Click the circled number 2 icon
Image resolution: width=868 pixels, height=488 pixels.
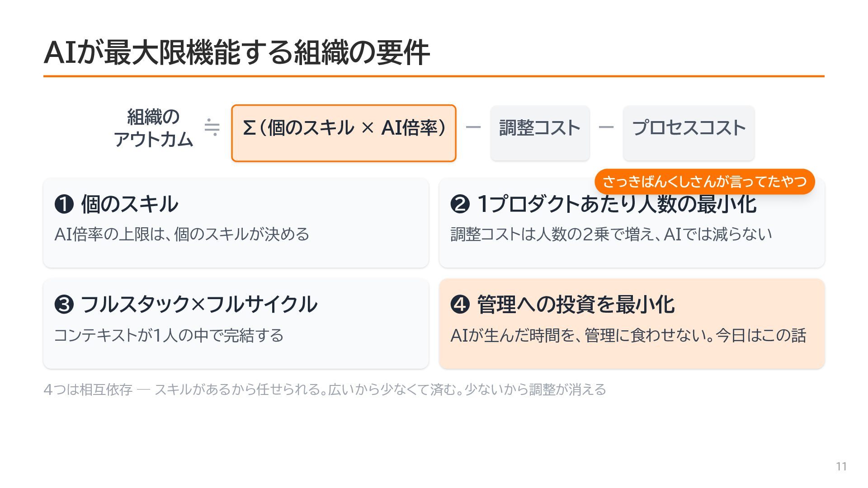tap(460, 204)
